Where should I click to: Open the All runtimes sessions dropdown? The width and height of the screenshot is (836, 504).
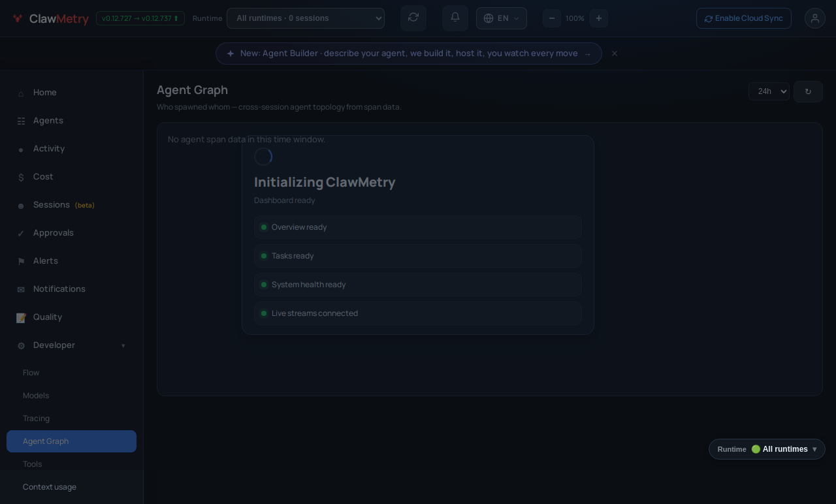point(306,18)
